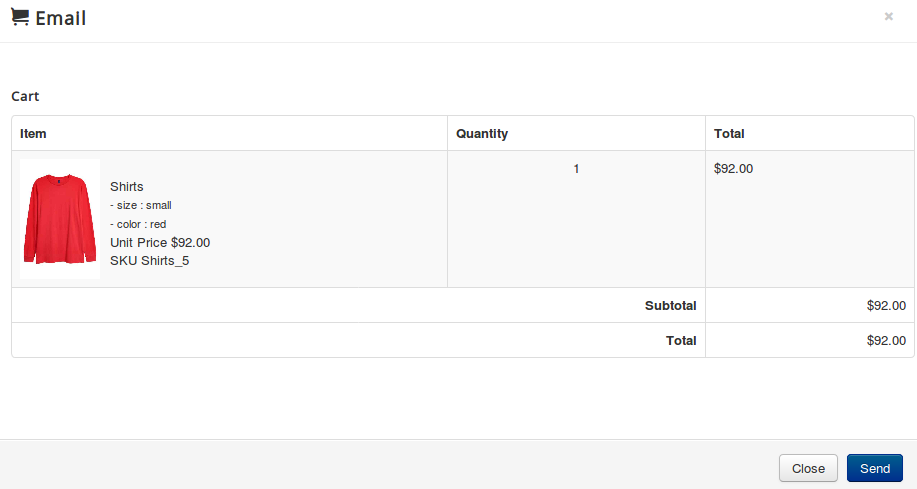Click the Subtotal label
Image resolution: width=917 pixels, height=489 pixels.
[670, 305]
